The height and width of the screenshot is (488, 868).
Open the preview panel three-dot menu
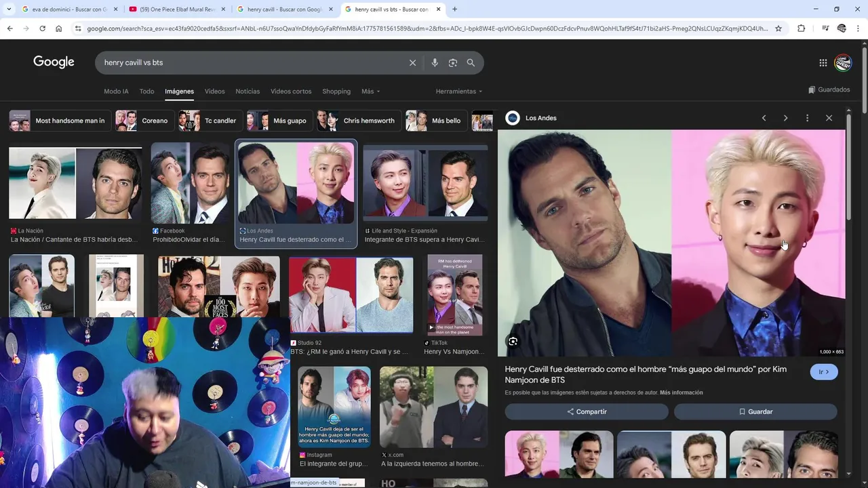(807, 118)
